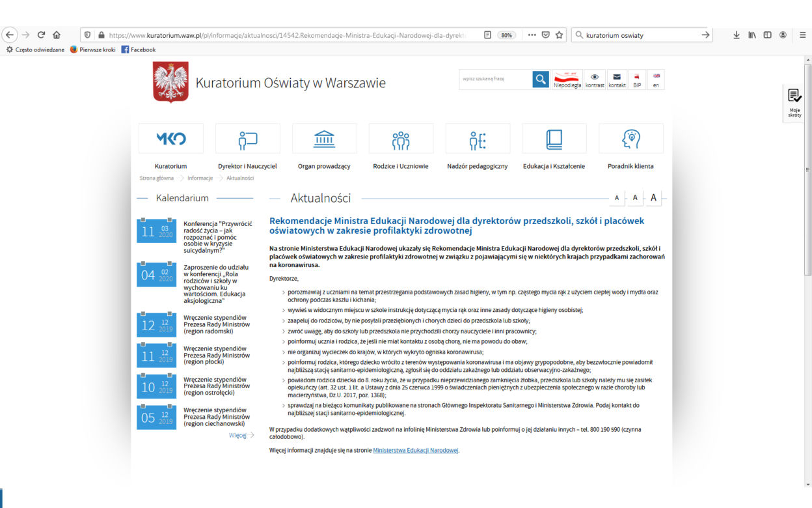The width and height of the screenshot is (812, 508).
Task: Open conference 'Przywrócić radość życia' event
Action: point(218,236)
